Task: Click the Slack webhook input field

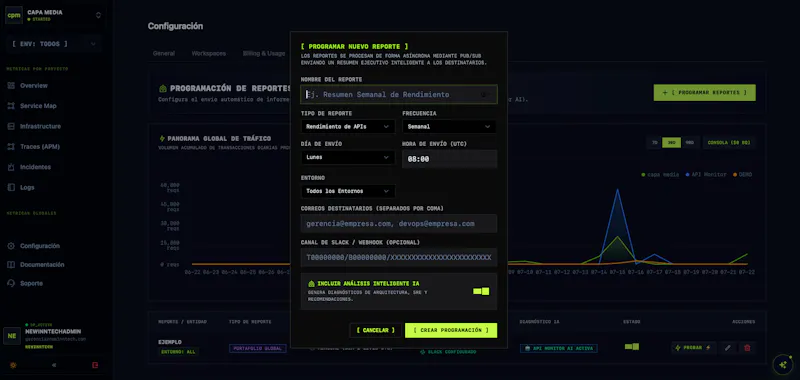Action: click(x=399, y=258)
